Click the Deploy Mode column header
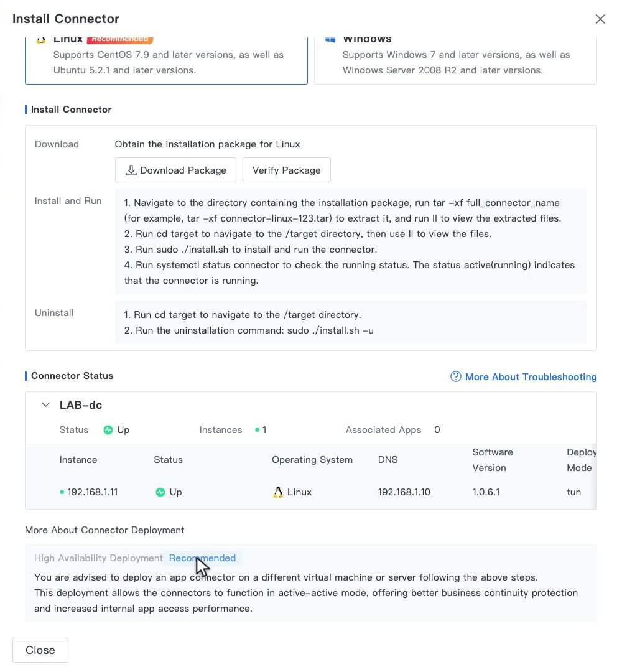The width and height of the screenshot is (622, 672). coord(582,460)
